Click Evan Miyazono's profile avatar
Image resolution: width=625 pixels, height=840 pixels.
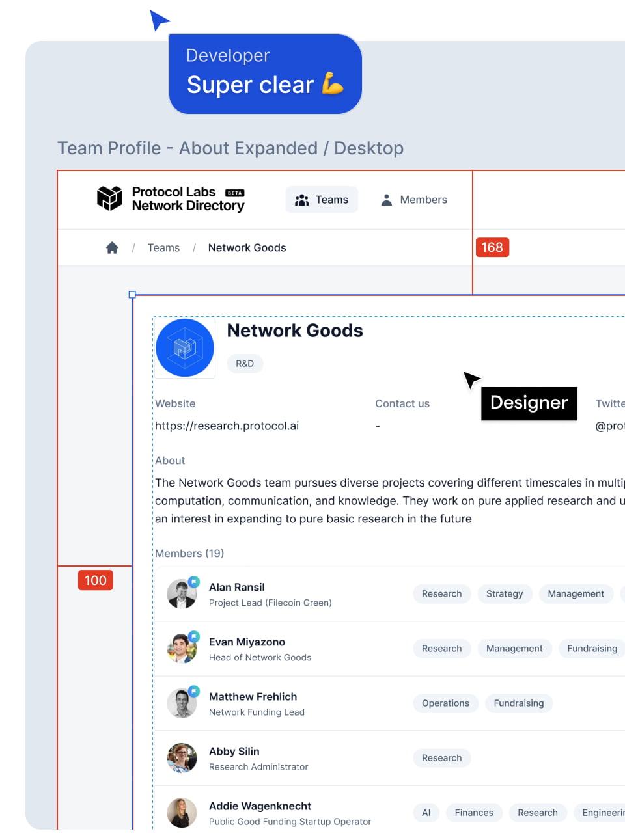[182, 649]
